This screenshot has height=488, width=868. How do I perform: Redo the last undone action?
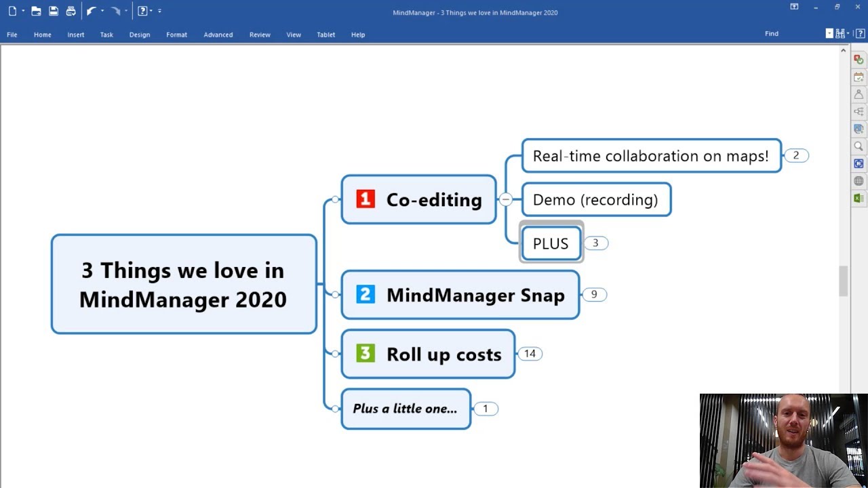click(115, 11)
